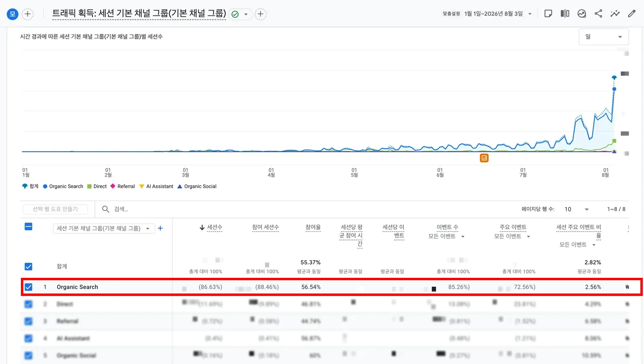
Task: Add a secondary dimension with the blue plus
Action: tap(160, 228)
